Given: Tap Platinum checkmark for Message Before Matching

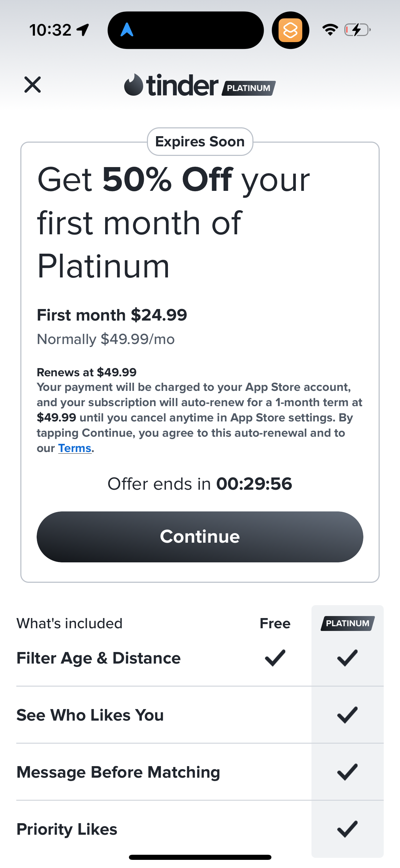Looking at the screenshot, I should tap(347, 772).
